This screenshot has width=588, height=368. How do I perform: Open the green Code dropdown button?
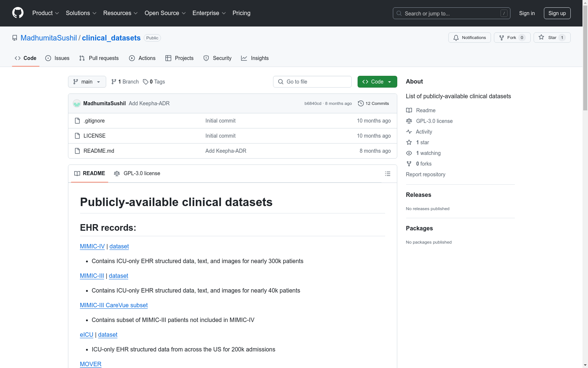(377, 82)
